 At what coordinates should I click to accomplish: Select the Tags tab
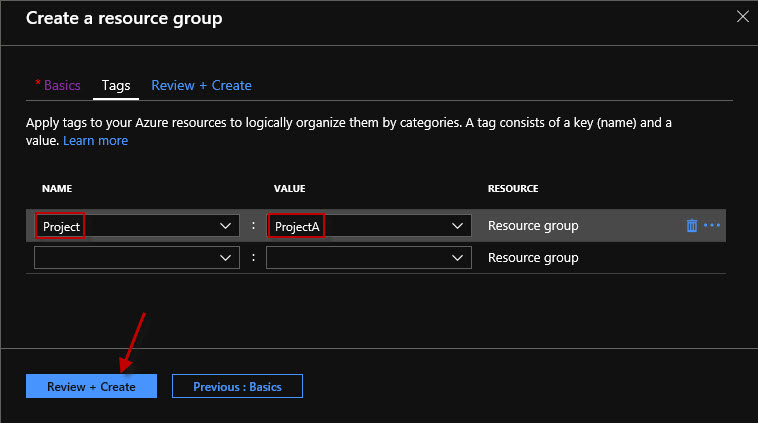116,86
